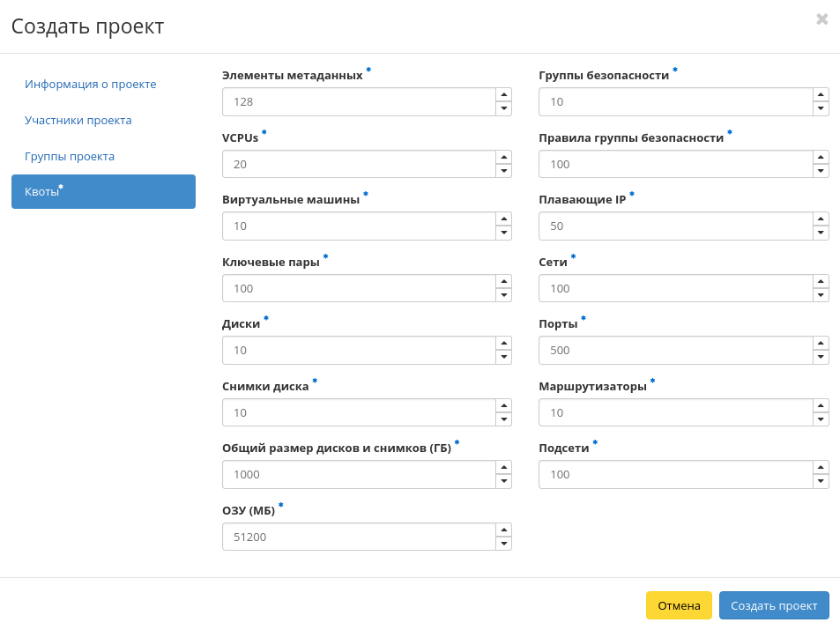
Task: Decrease the VCPUs value with down arrow
Action: pos(503,171)
